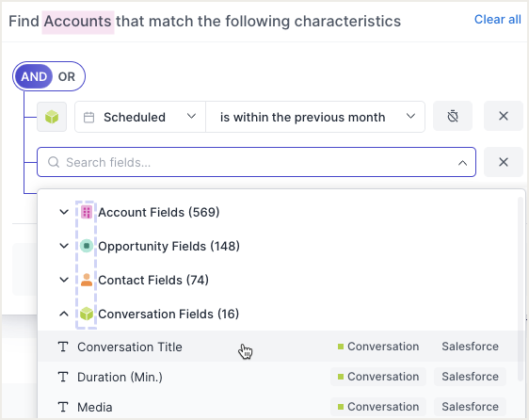The height and width of the screenshot is (420, 529).
Task: Click into the Search fields input
Action: coord(256,162)
